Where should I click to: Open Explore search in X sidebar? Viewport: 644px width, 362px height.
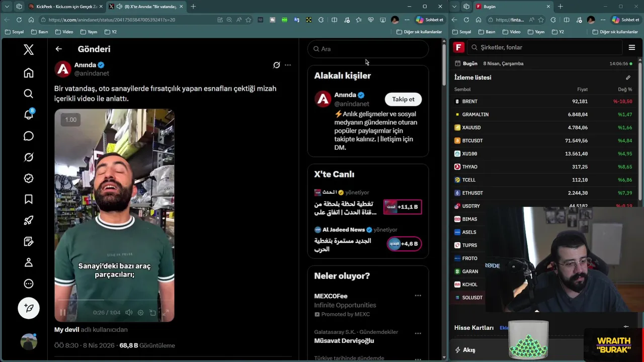(x=29, y=94)
